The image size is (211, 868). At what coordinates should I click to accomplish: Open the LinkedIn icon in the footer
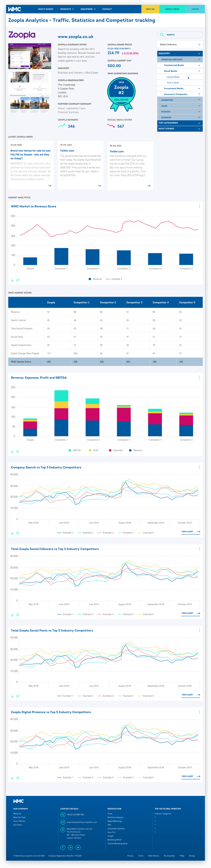(71, 847)
